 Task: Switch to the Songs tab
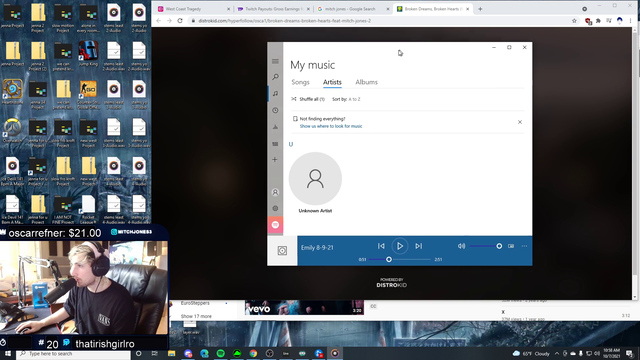tap(300, 82)
